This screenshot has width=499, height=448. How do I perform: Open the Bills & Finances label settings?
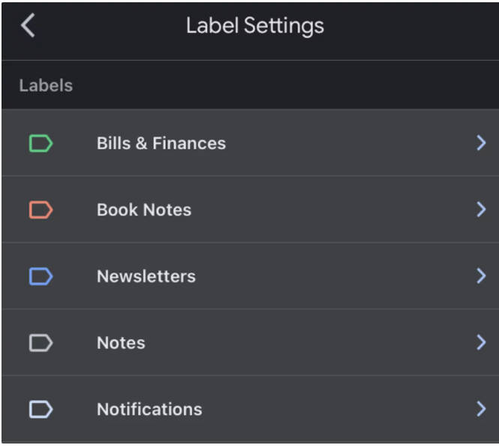pyautogui.click(x=250, y=143)
